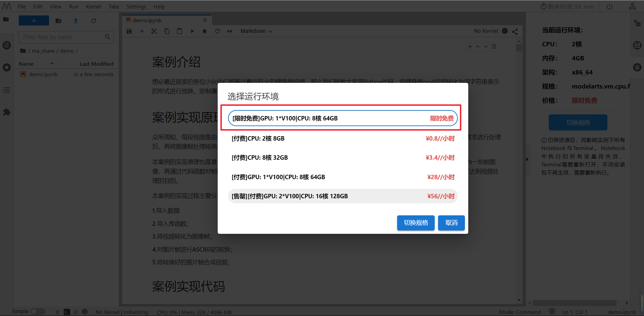Move the cell up with arrow
The image size is (644, 316).
[x=478, y=47]
